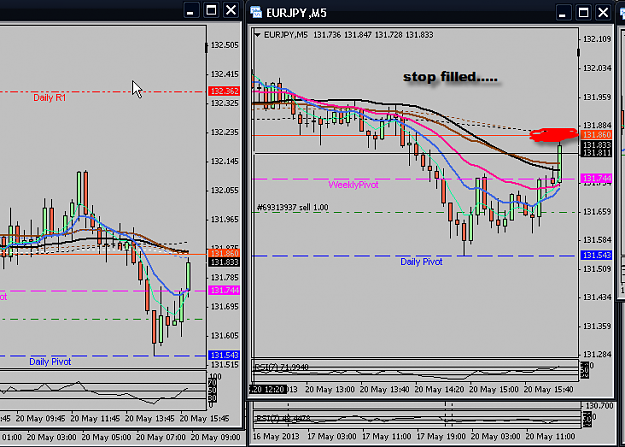Click the EURJPY,M5 title bar text
Image resolution: width=625 pixels, height=447 pixels.
click(296, 13)
